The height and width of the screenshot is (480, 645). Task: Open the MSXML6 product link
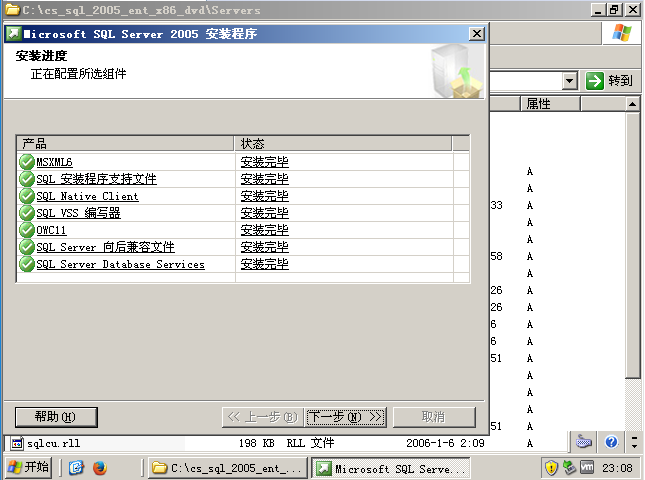click(x=54, y=162)
